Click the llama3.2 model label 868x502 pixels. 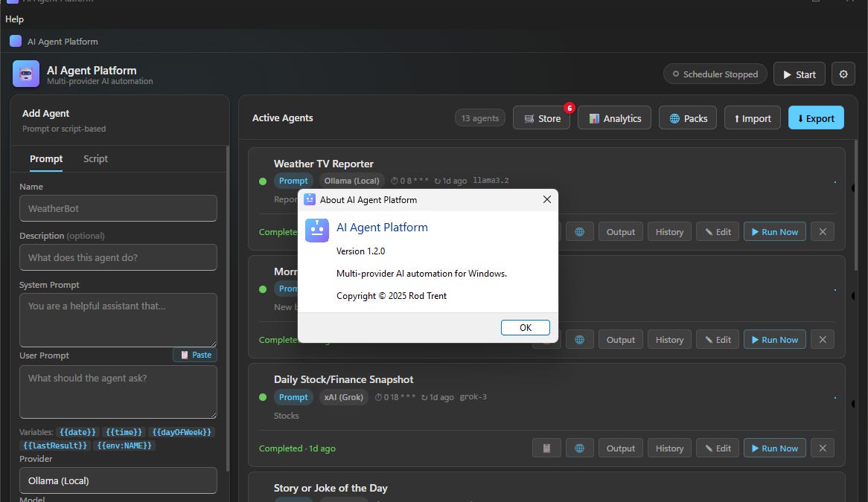coord(491,180)
